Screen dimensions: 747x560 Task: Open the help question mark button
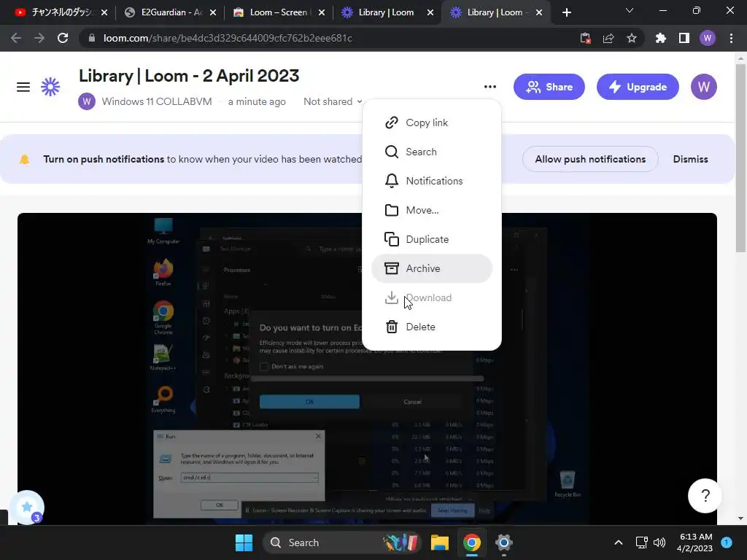705,496
